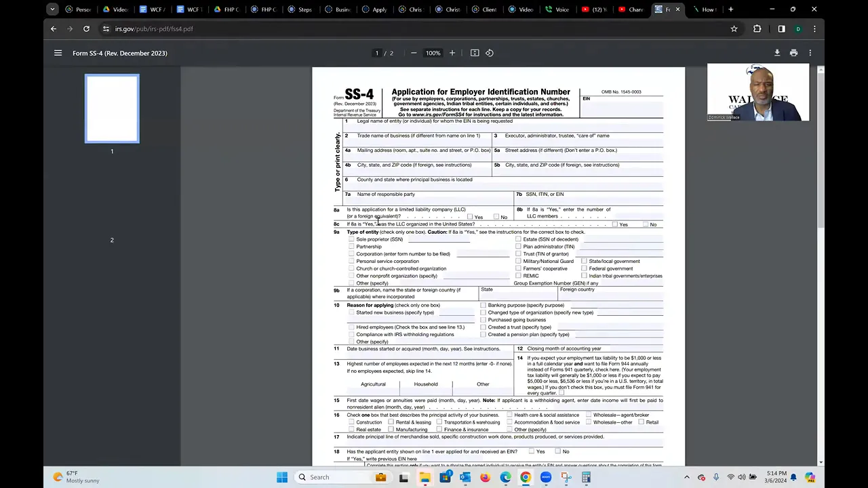
Task: Switch to the Busin browser tab
Action: click(337, 9)
